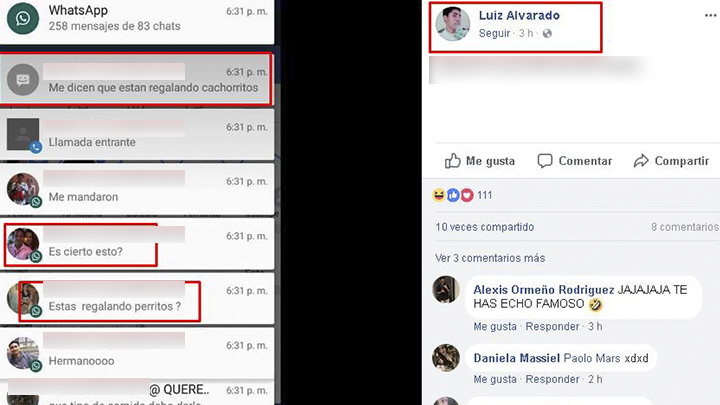Open Luiz Alvarado's profile name link
Image resolution: width=720 pixels, height=405 pixels.
pyautogui.click(x=519, y=16)
